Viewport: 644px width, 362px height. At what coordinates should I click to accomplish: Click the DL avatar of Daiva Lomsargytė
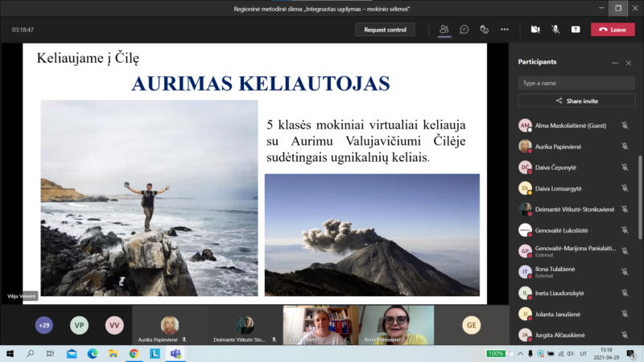pyautogui.click(x=525, y=188)
